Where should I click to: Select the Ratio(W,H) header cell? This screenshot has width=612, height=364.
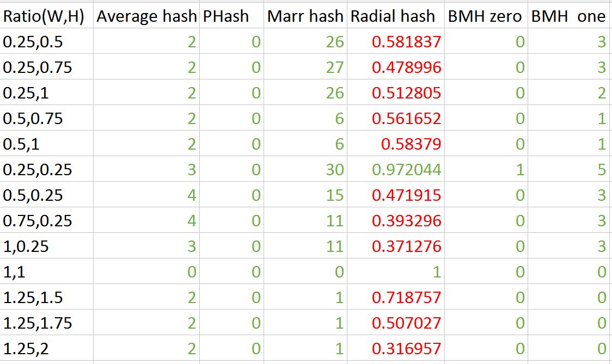(x=46, y=16)
